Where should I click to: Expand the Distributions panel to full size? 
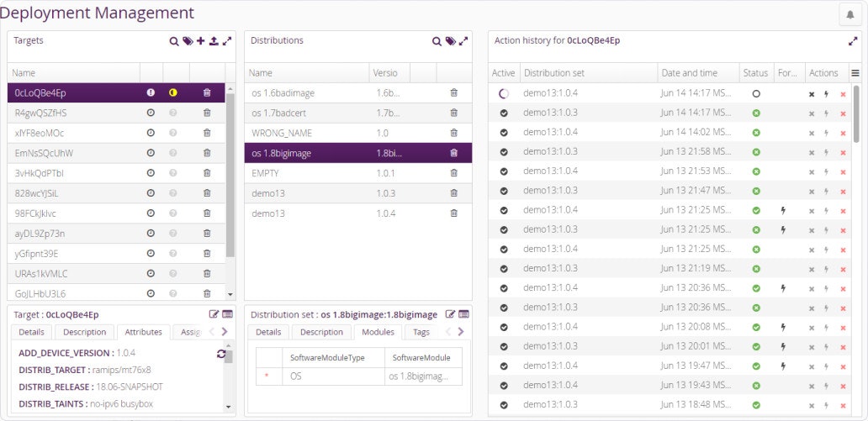tap(463, 40)
